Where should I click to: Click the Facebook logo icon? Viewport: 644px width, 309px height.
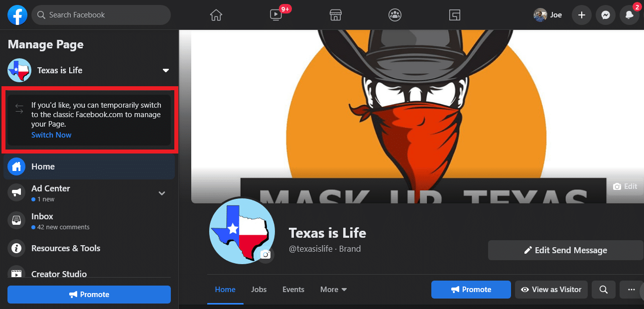(x=17, y=15)
